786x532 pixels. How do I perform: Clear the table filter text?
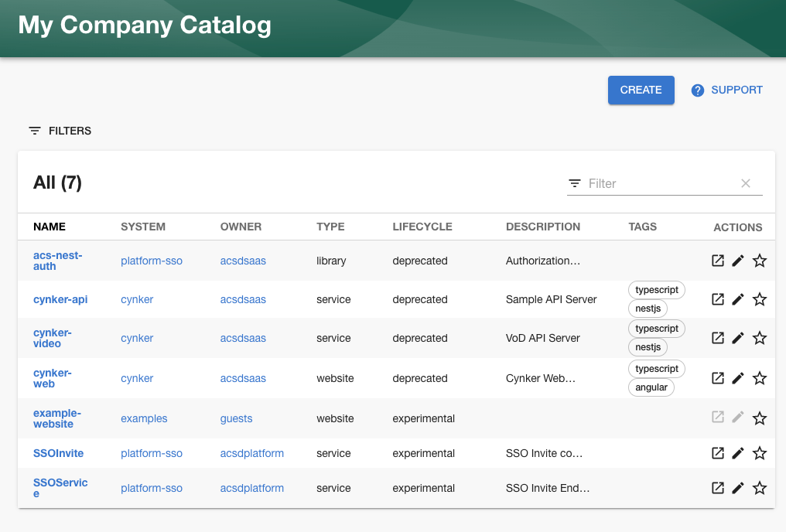click(746, 183)
